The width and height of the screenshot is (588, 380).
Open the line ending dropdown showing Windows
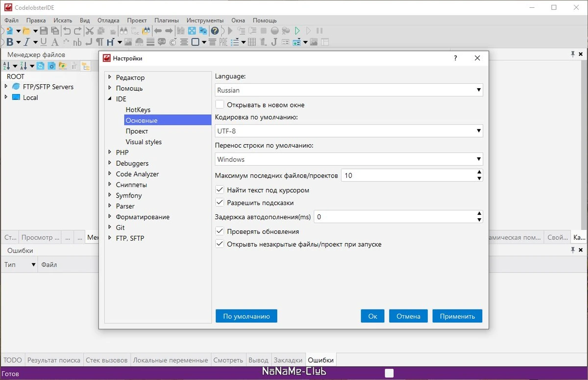click(x=349, y=159)
